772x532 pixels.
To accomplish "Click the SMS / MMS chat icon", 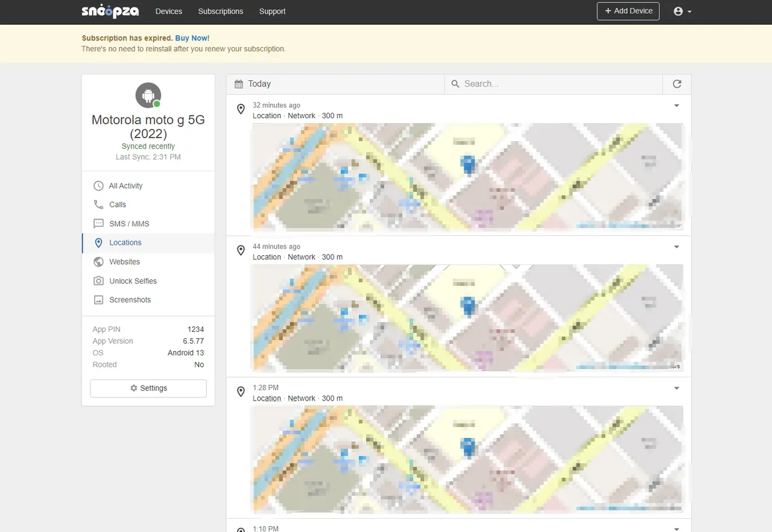I will point(98,224).
